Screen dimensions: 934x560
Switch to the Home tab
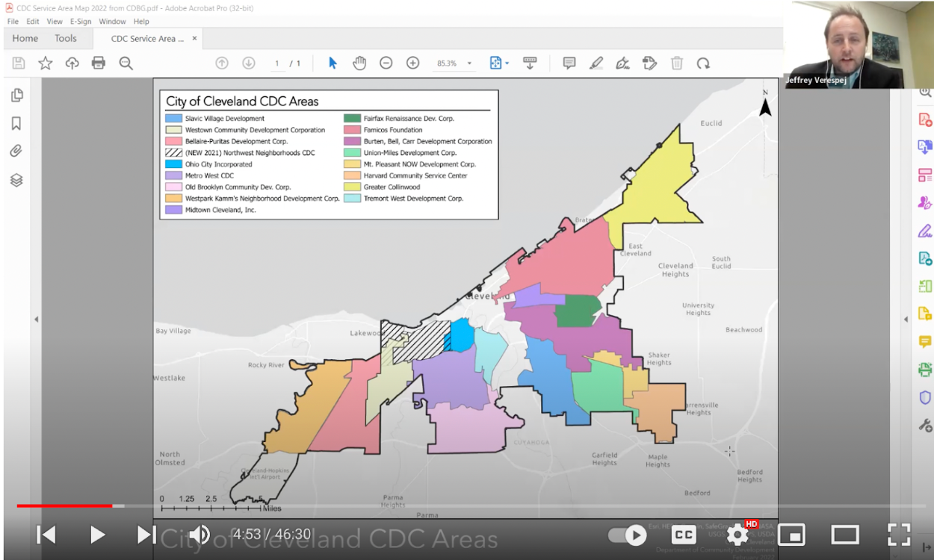tap(25, 39)
